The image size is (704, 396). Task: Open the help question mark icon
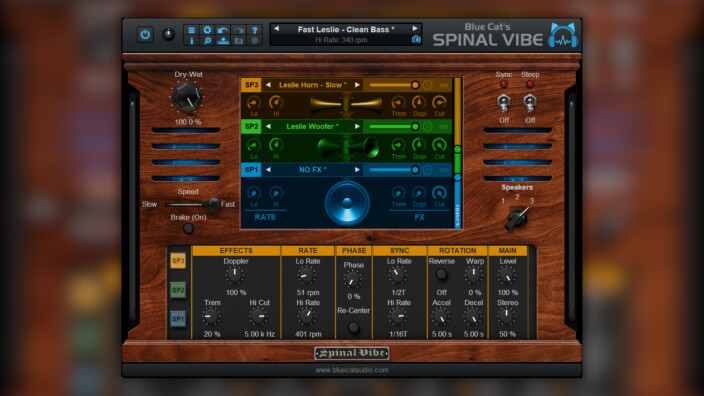[255, 30]
